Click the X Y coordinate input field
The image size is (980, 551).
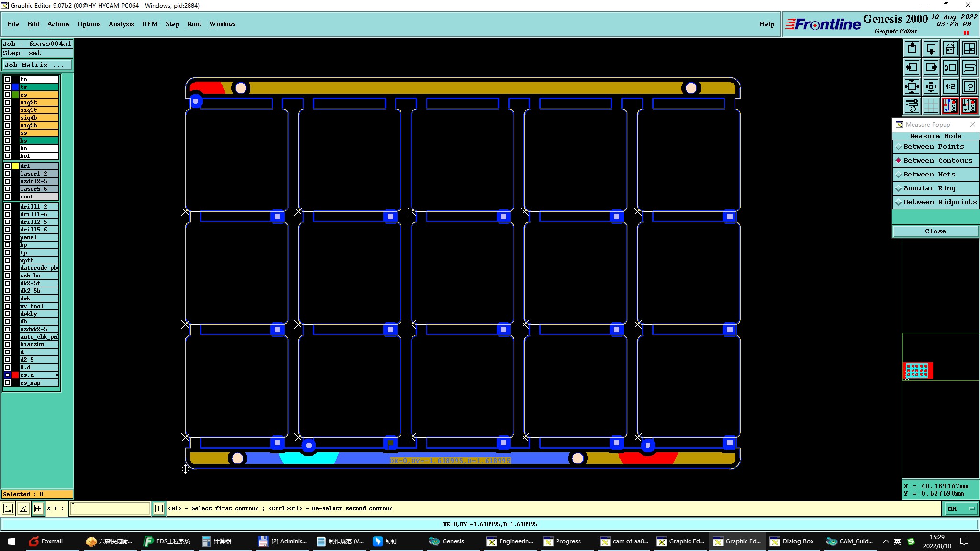[110, 508]
